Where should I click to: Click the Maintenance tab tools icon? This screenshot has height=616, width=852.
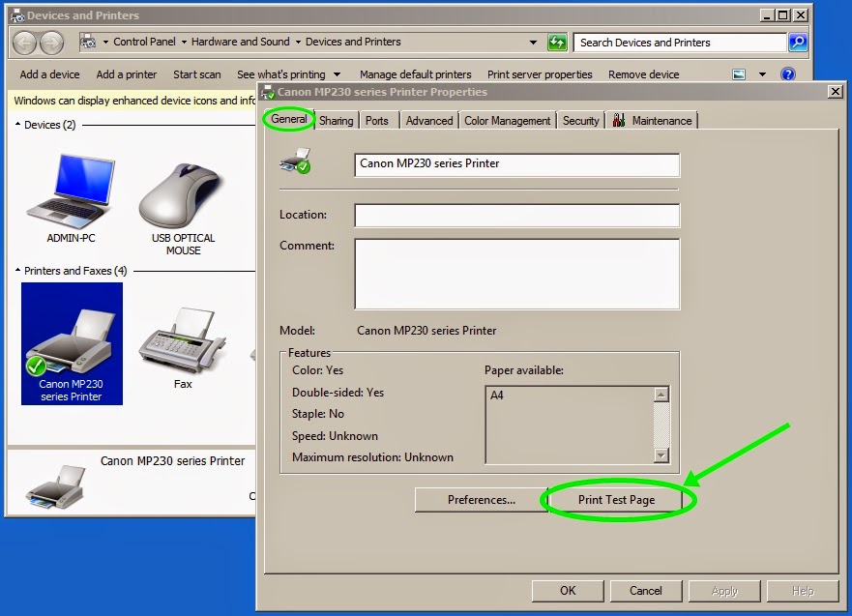619,120
